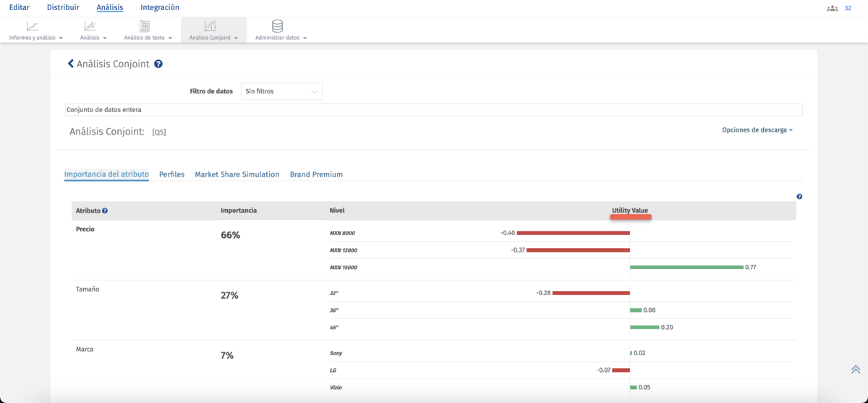This screenshot has width=868, height=403.
Task: Click the info icon beside Atributo header
Action: pos(105,211)
